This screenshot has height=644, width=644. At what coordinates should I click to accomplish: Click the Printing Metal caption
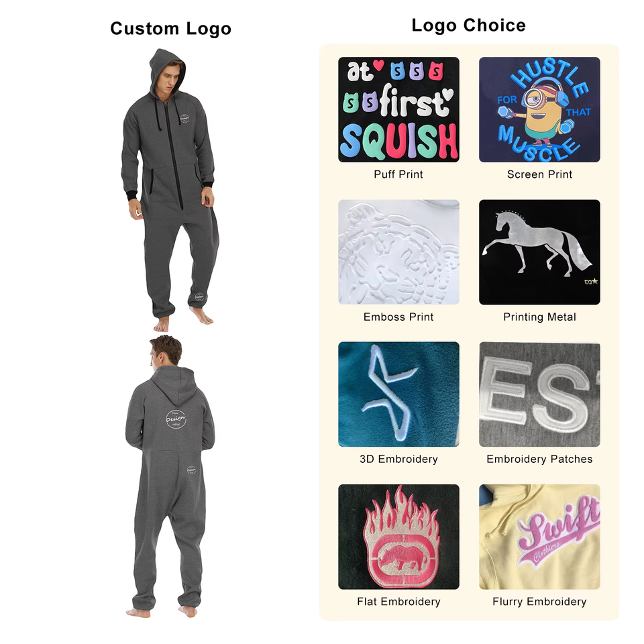(x=539, y=317)
